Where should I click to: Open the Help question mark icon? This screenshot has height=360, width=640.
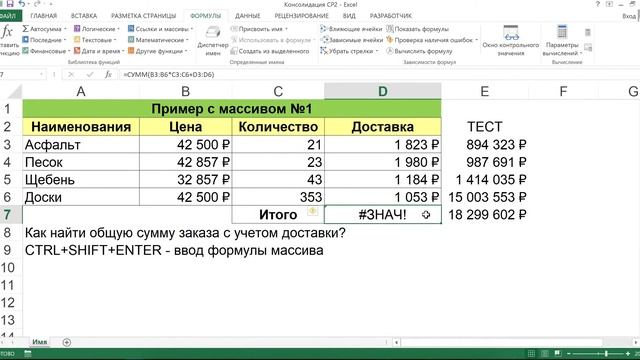pyautogui.click(x=598, y=4)
